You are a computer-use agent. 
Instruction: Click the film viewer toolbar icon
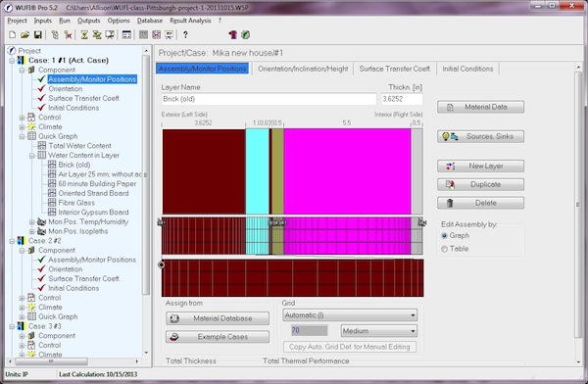coord(170,35)
